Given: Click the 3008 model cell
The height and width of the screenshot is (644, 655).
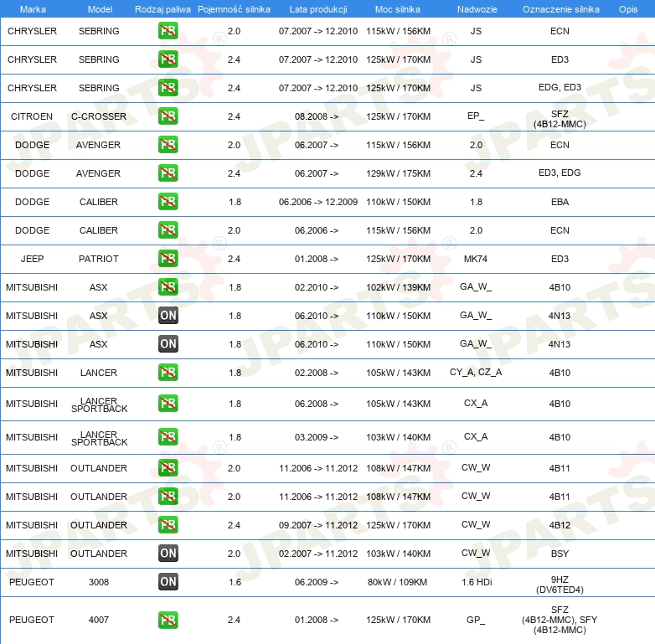Looking at the screenshot, I should pos(99,582).
